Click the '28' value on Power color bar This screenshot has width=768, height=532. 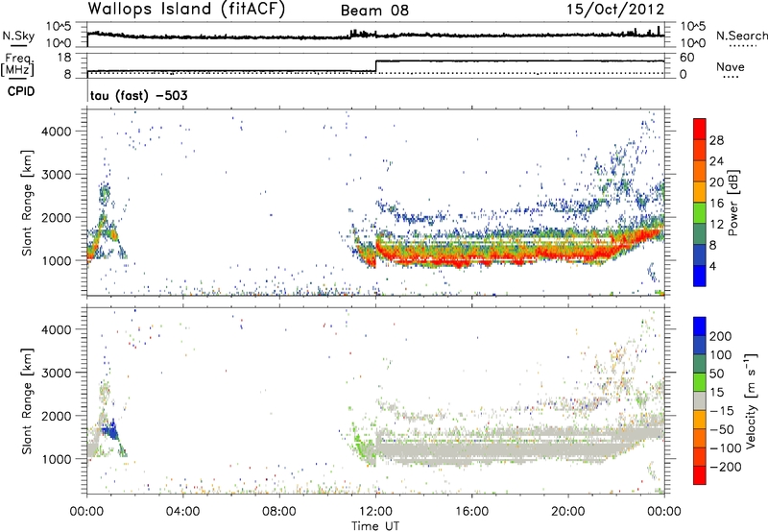tap(716, 140)
